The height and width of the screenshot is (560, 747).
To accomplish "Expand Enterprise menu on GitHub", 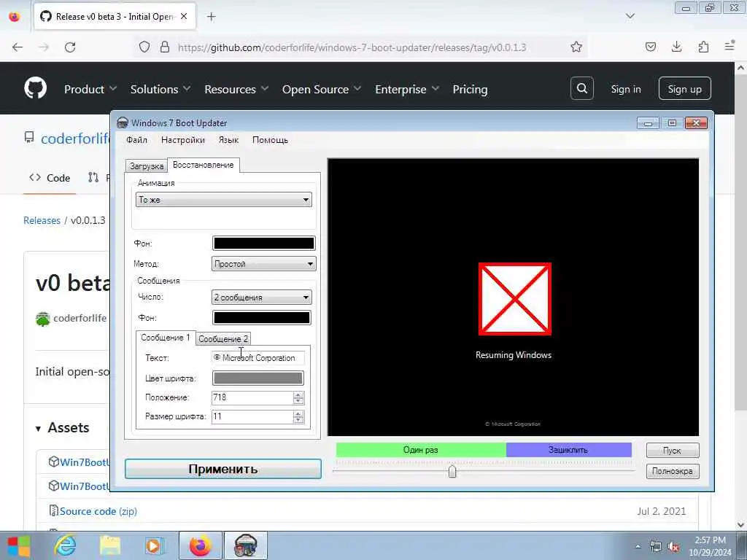I will coord(407,89).
